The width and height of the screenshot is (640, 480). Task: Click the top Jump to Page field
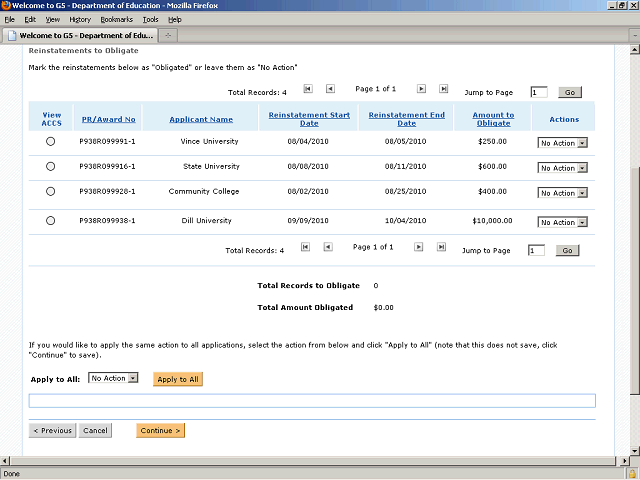coord(539,92)
